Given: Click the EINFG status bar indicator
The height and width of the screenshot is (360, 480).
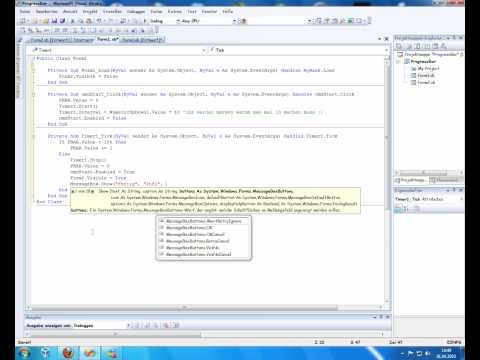Looking at the screenshot, I should click(x=454, y=342).
